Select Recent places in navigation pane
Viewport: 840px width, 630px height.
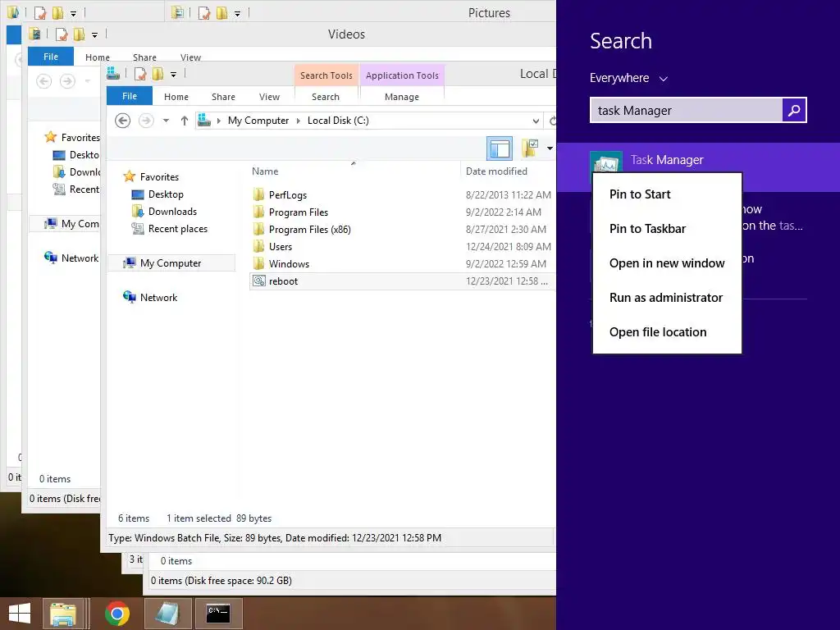pos(178,229)
